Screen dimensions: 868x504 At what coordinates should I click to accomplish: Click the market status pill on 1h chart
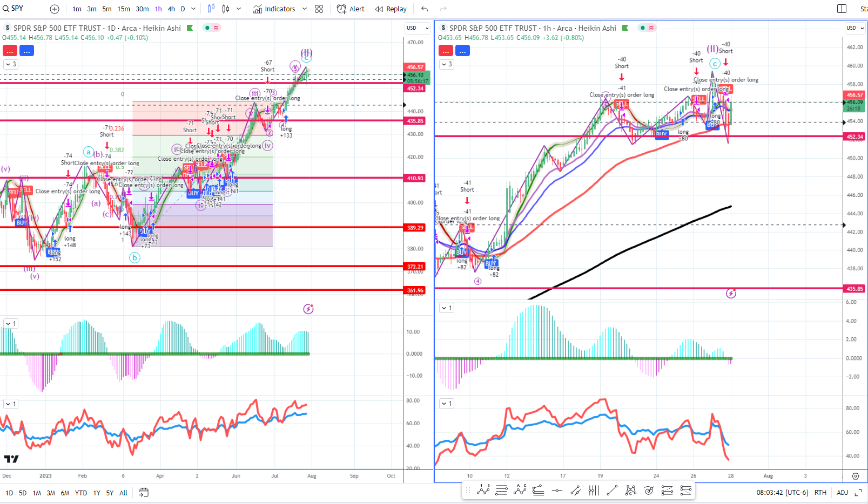click(647, 28)
